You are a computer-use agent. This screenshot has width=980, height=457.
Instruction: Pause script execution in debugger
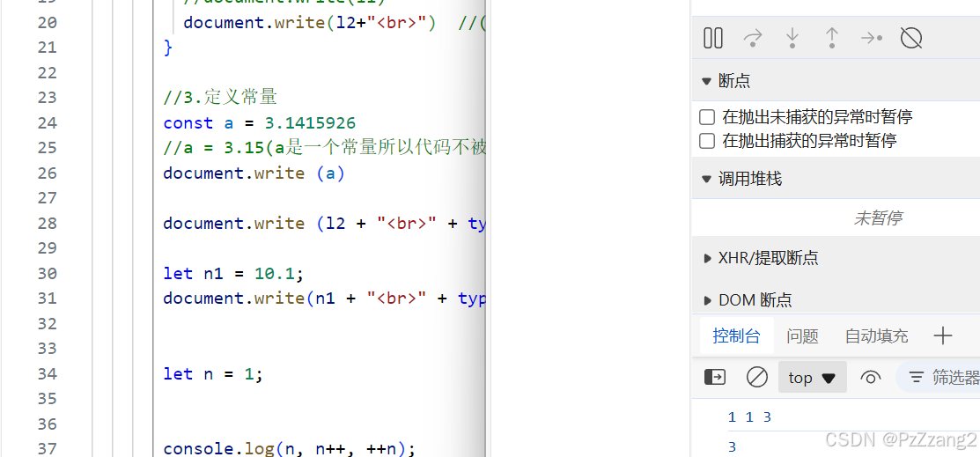click(x=713, y=38)
